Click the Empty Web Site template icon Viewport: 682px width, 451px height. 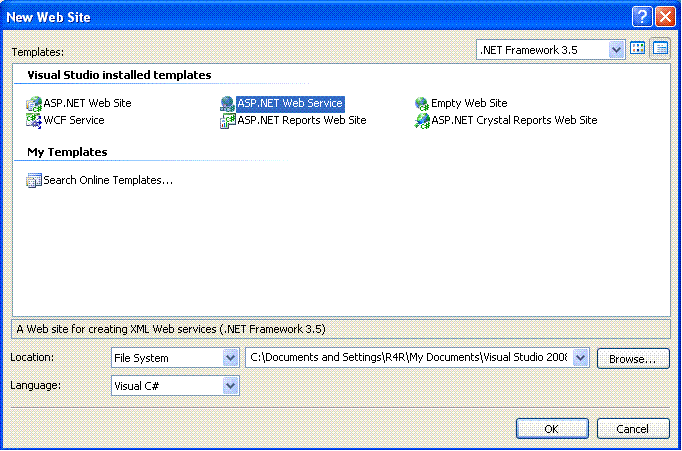[x=421, y=104]
